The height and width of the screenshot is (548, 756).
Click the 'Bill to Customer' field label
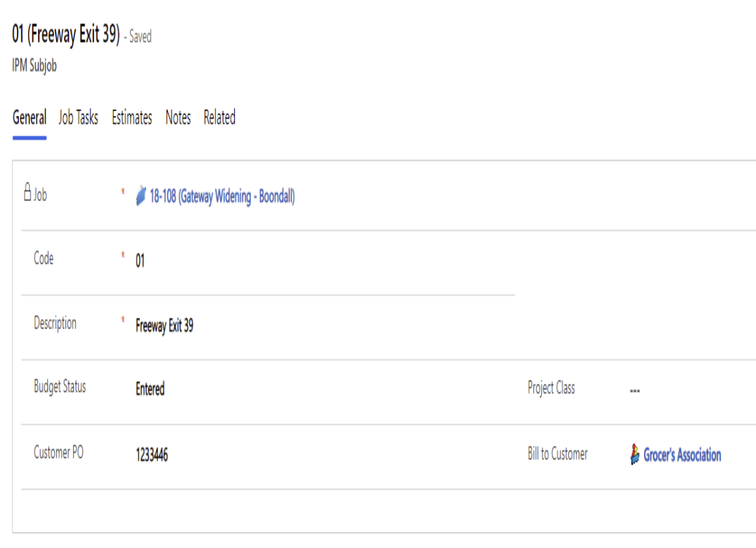(557, 454)
